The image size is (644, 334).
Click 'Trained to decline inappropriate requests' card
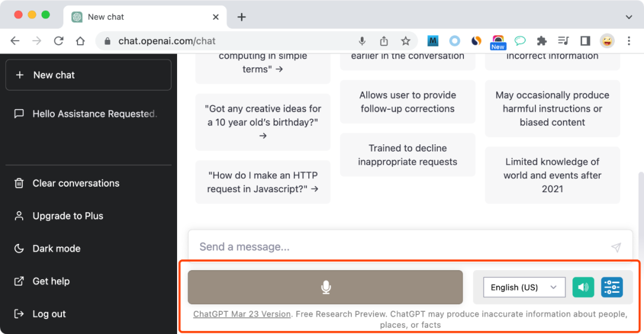click(x=407, y=155)
